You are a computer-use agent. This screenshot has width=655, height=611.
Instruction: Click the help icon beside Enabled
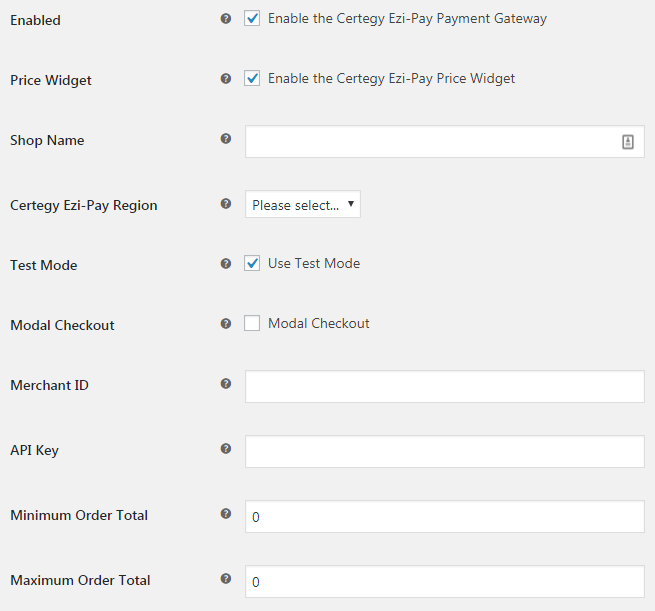(x=226, y=18)
